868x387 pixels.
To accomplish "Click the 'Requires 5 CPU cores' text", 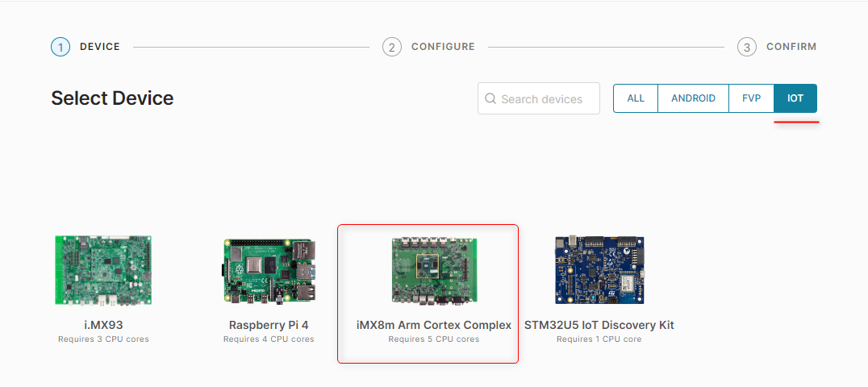I will 434,339.
